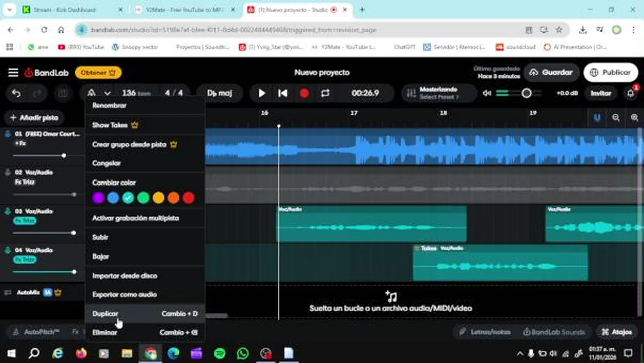Start recording with the red record button
This screenshot has height=363, width=644.
(x=304, y=93)
